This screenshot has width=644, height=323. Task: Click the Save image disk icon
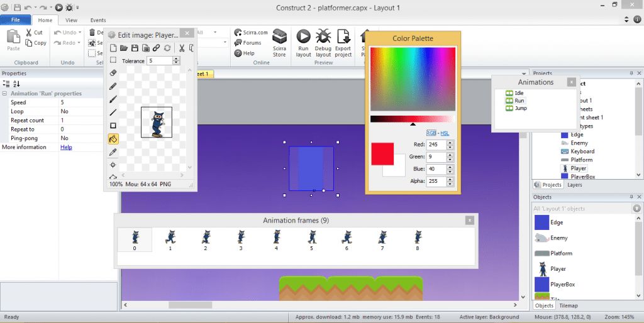pyautogui.click(x=135, y=48)
